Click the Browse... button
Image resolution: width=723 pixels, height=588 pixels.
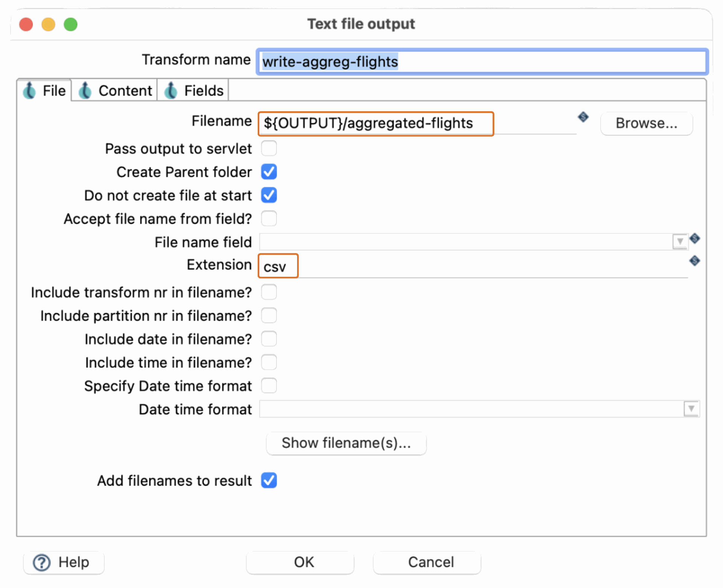tap(646, 123)
